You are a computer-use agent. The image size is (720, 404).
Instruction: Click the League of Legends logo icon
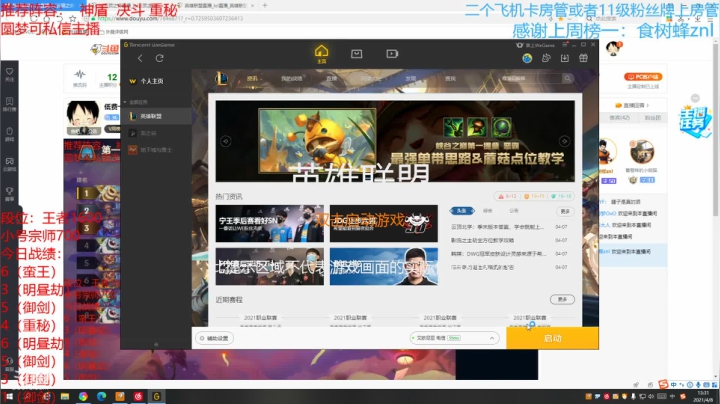point(221,79)
